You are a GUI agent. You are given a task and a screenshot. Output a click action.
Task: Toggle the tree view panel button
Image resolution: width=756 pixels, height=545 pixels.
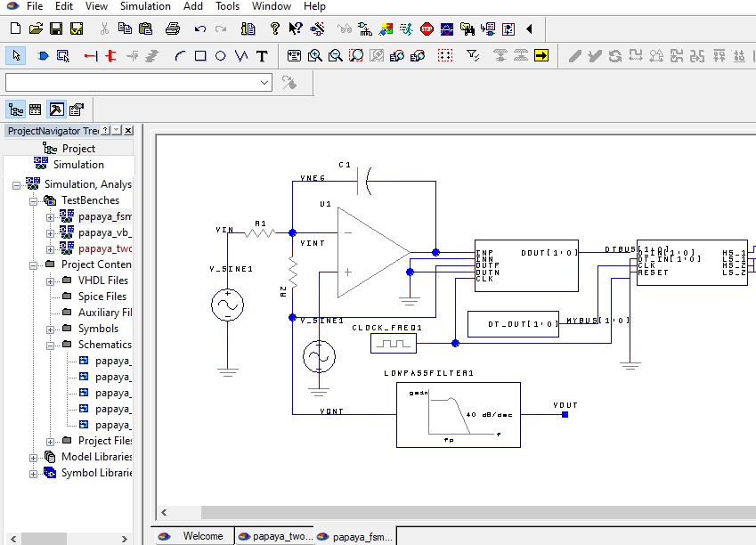pos(16,110)
